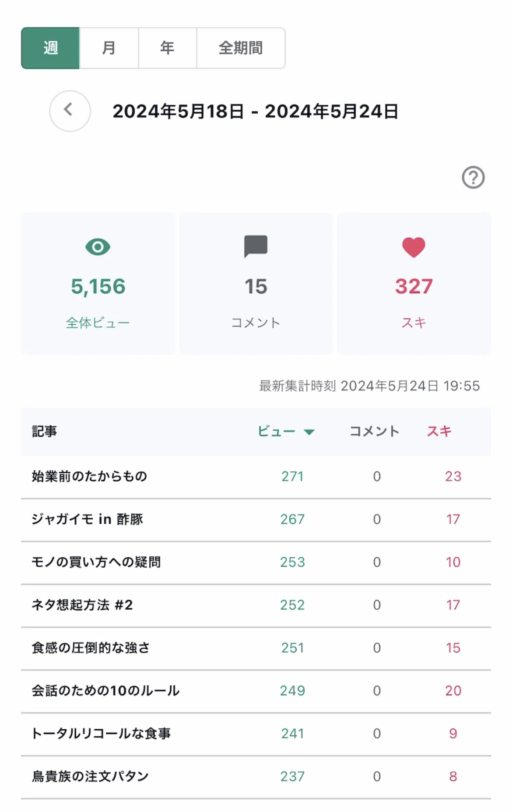512x812 pixels.
Task: Open article 会話のための10のルール
Action: (105, 691)
